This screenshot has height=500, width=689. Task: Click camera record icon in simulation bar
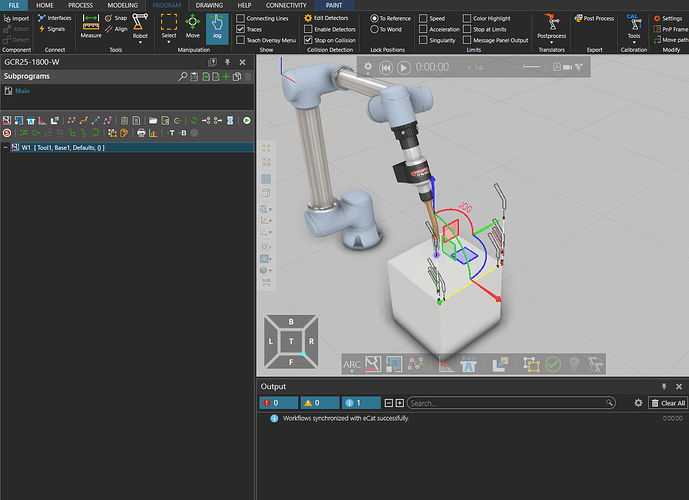point(568,67)
